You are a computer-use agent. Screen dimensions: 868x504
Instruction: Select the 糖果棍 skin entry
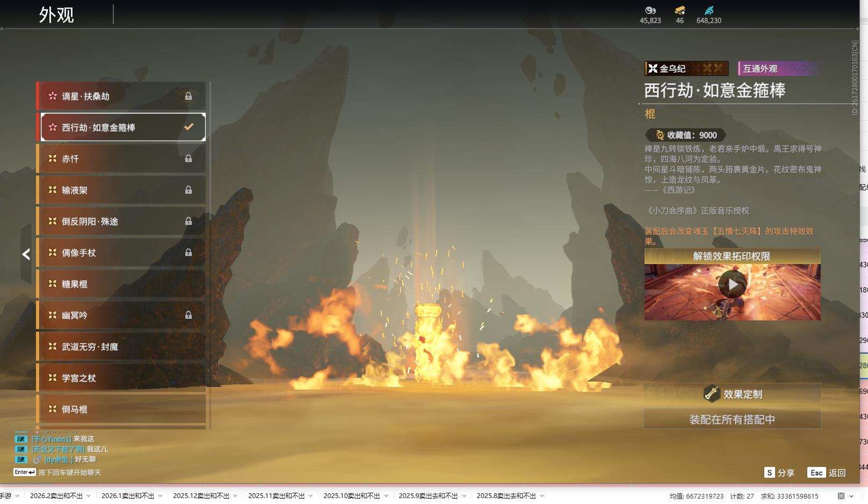pyautogui.click(x=121, y=284)
